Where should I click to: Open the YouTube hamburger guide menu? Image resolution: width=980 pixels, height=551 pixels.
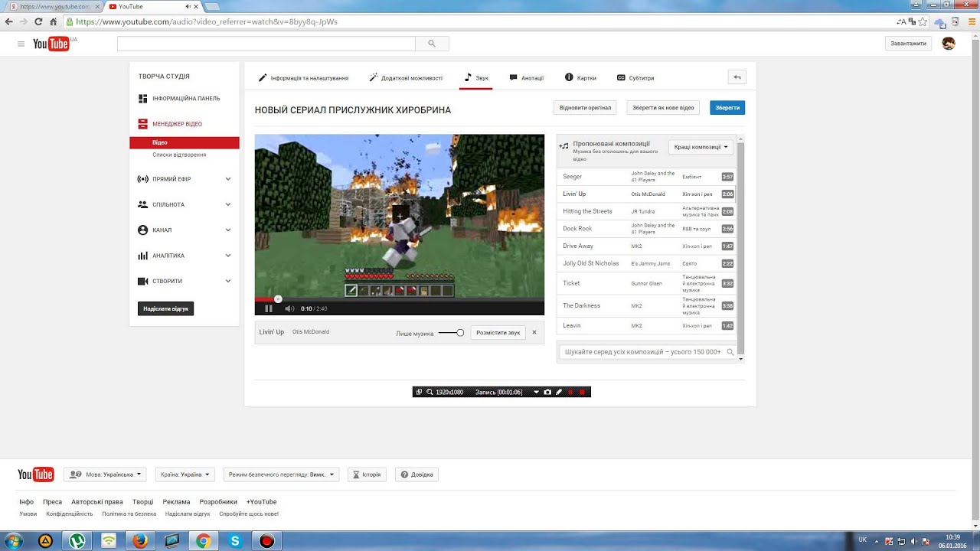21,44
